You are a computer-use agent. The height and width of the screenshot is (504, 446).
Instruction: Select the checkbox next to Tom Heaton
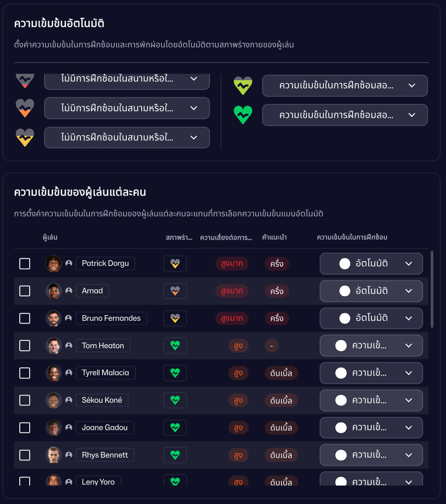tap(25, 346)
